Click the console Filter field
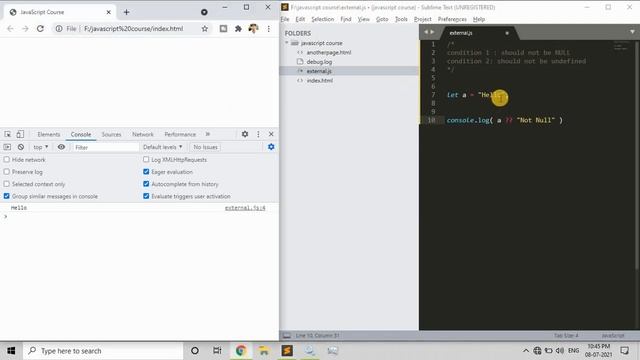 [106, 147]
